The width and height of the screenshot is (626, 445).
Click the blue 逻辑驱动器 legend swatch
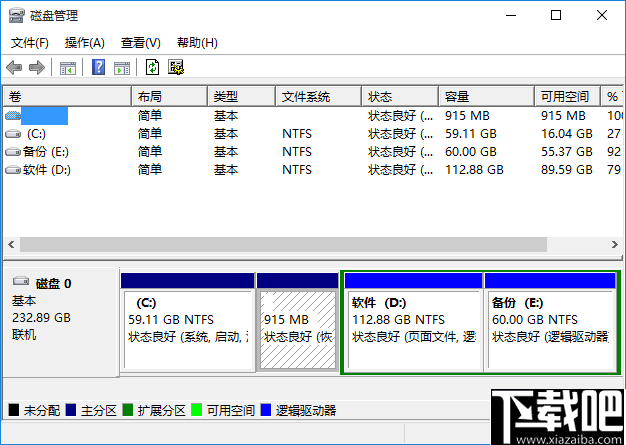pyautogui.click(x=265, y=410)
